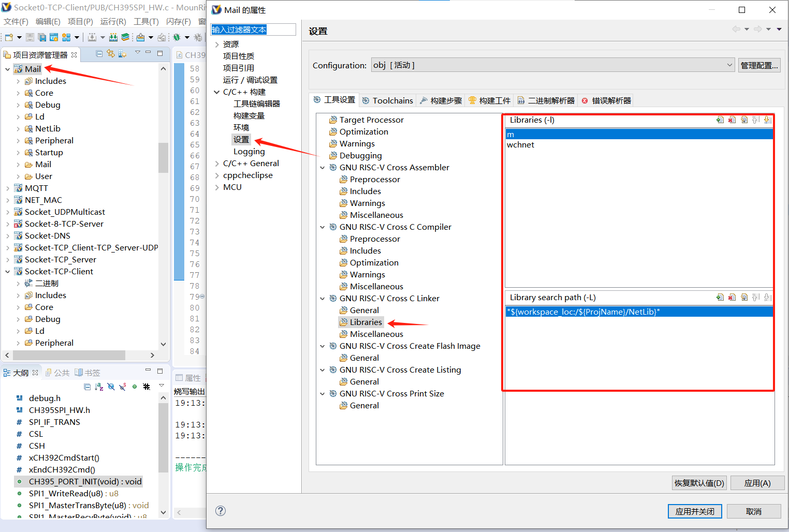Image resolution: width=789 pixels, height=532 pixels.
Task: Open the 运行(R) menu in main window
Action: click(113, 21)
